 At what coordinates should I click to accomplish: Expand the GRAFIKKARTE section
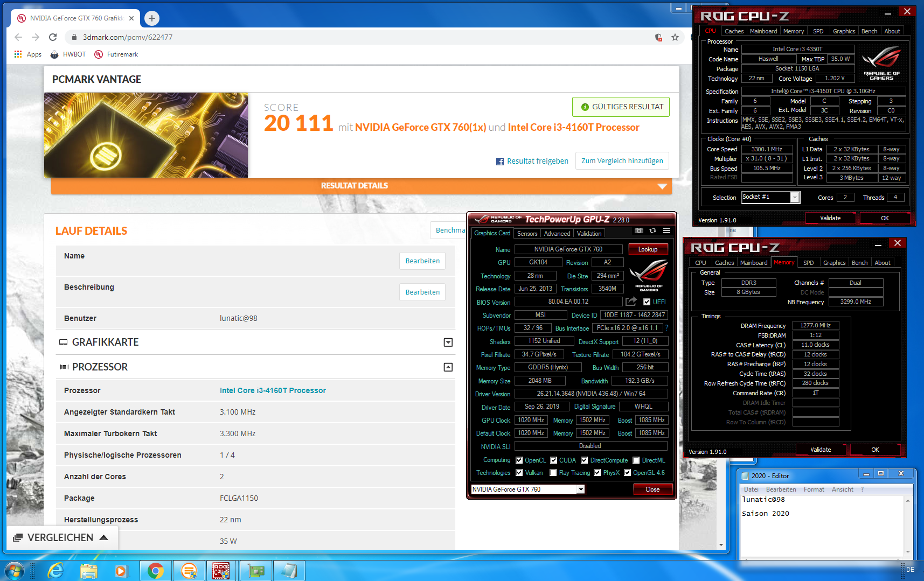click(x=448, y=342)
